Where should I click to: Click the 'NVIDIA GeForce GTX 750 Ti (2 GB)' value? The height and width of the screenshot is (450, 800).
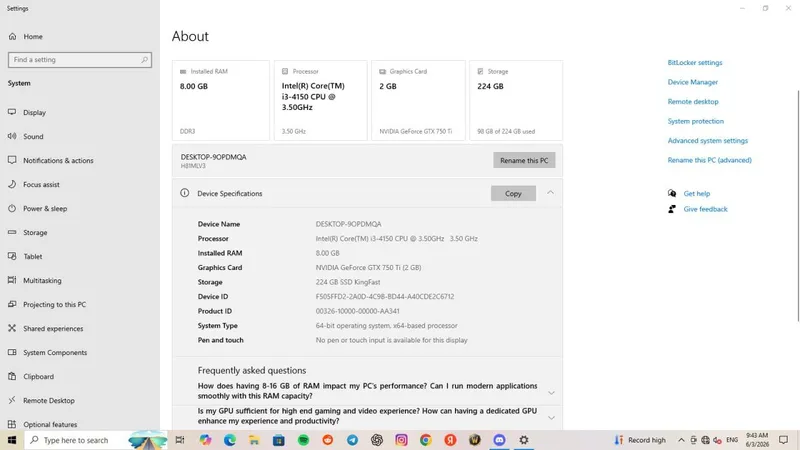[368, 267]
